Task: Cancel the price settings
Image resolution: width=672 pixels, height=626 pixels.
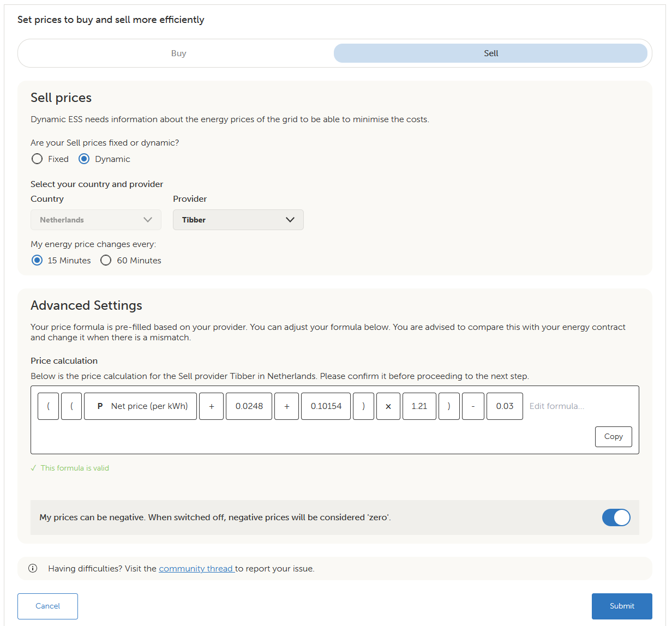Action: tap(47, 606)
